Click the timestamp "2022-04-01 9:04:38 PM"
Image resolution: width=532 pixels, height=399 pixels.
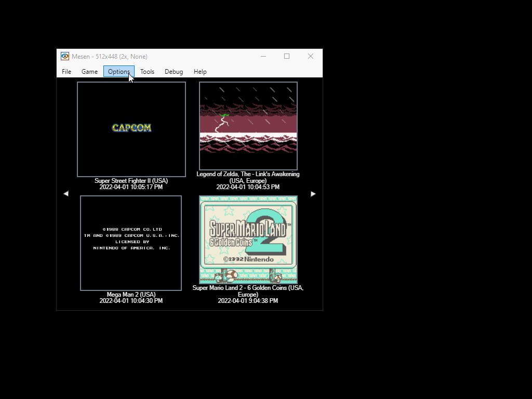coord(248,301)
